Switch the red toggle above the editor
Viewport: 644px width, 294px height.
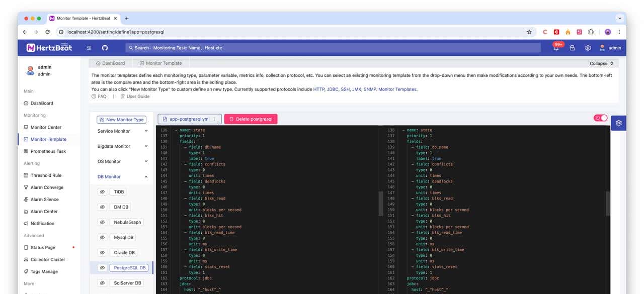pyautogui.click(x=601, y=118)
